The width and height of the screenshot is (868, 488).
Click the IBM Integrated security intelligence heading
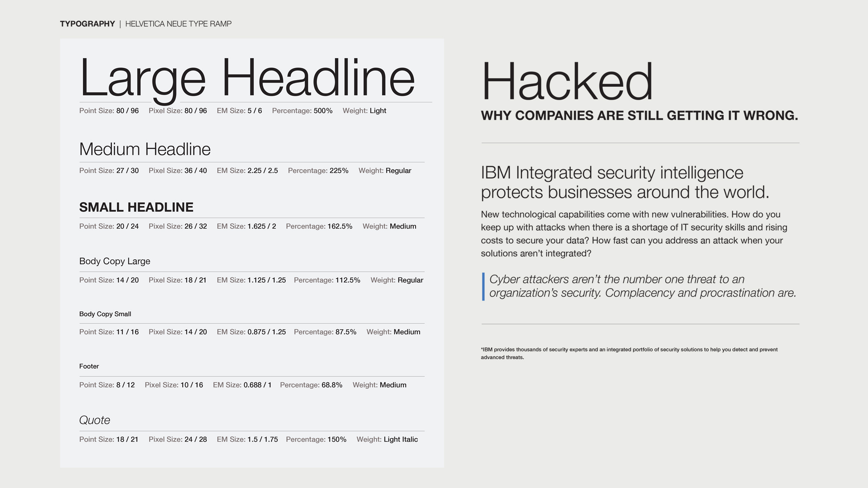tap(625, 182)
